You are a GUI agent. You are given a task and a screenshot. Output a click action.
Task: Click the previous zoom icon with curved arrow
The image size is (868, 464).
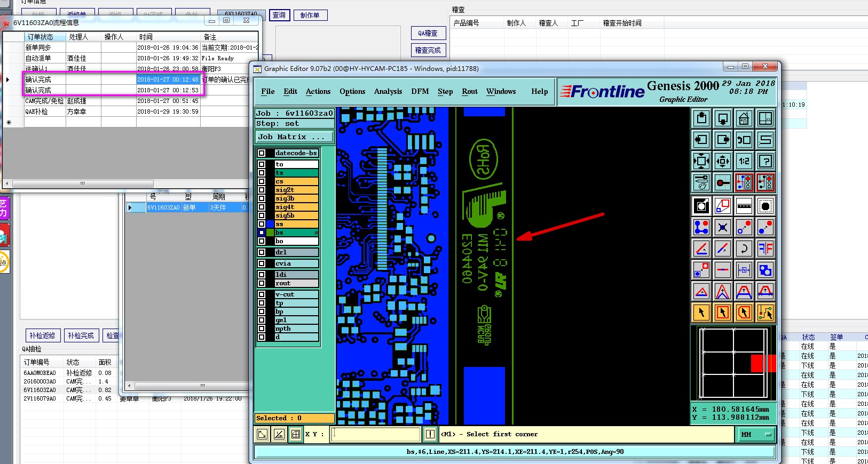click(744, 140)
